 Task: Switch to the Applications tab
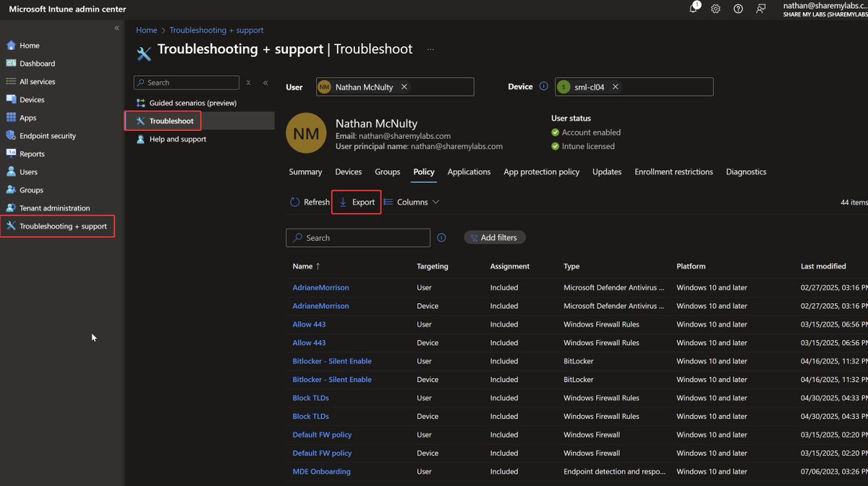(x=469, y=172)
